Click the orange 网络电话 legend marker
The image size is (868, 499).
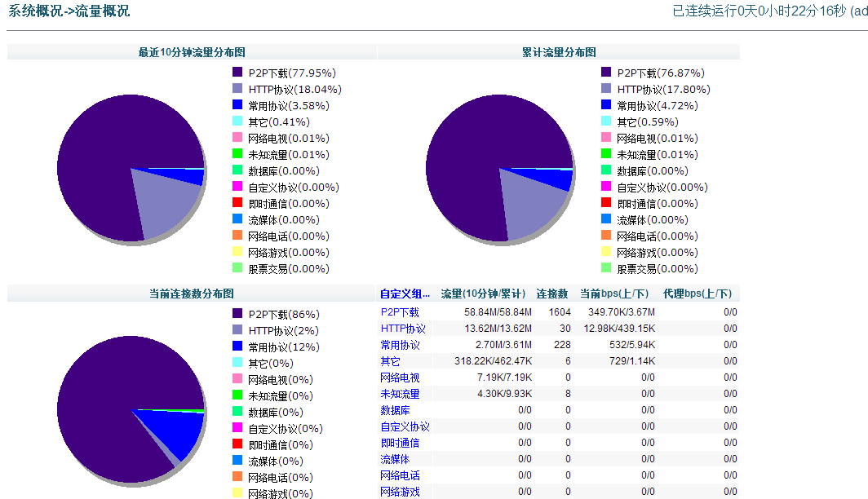pos(237,236)
